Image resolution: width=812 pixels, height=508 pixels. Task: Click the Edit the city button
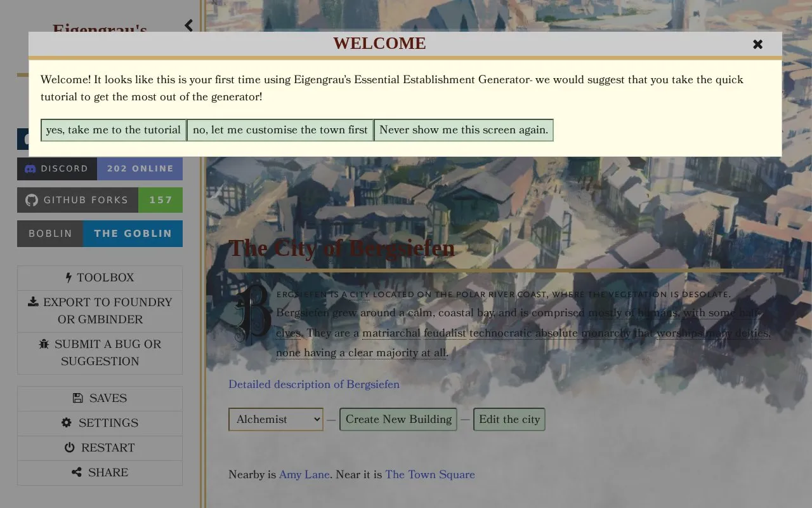[509, 419]
